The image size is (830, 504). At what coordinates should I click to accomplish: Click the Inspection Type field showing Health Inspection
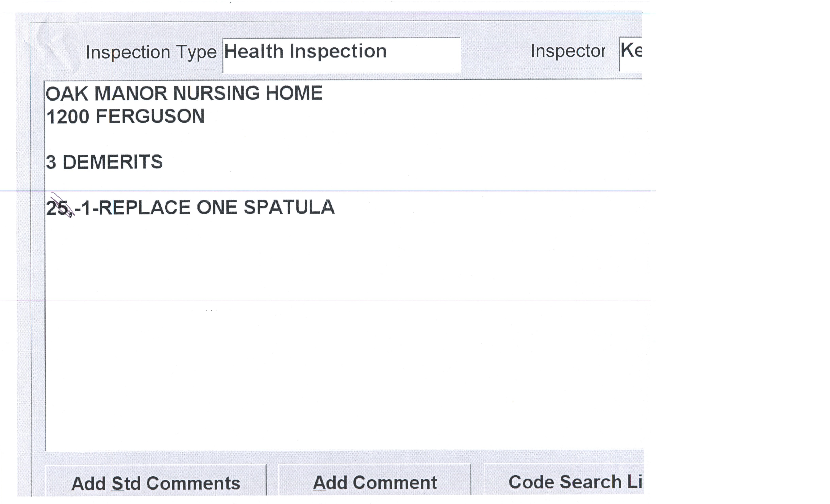coord(341,55)
